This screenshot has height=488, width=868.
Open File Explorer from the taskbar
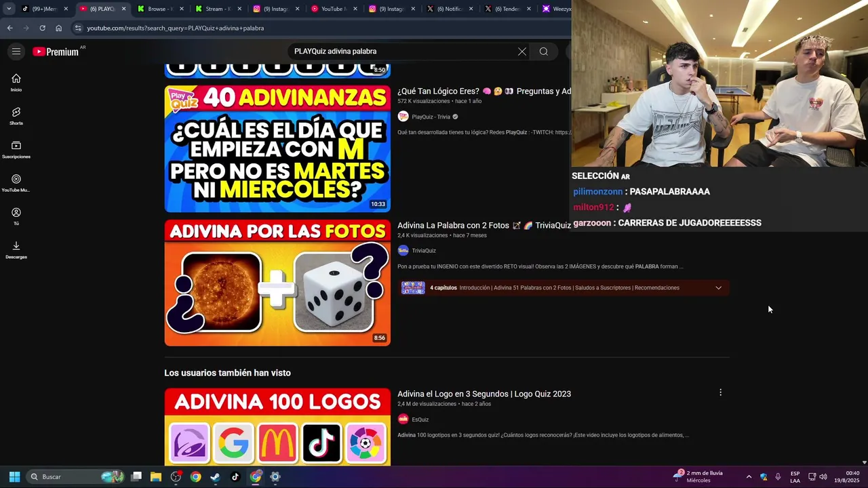pos(156,476)
